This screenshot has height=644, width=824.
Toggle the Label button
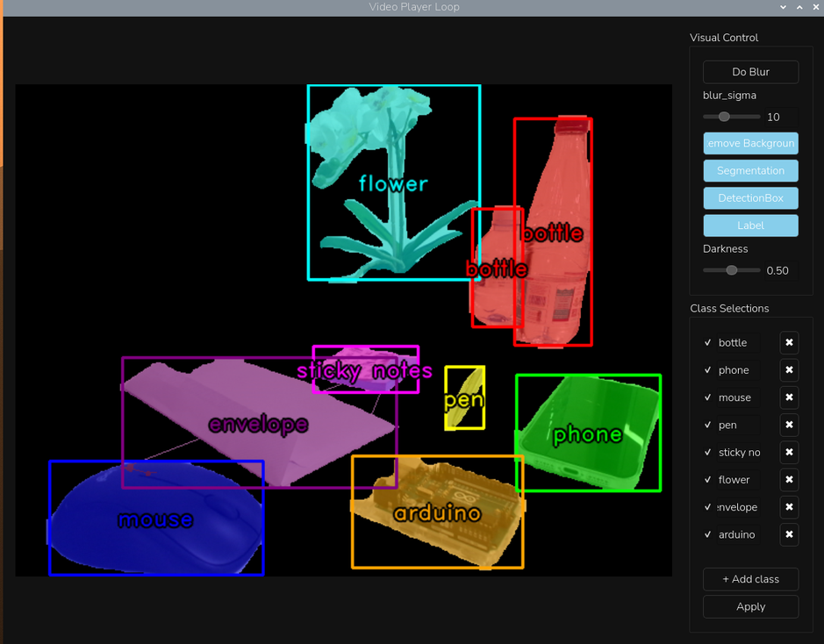[x=750, y=225]
